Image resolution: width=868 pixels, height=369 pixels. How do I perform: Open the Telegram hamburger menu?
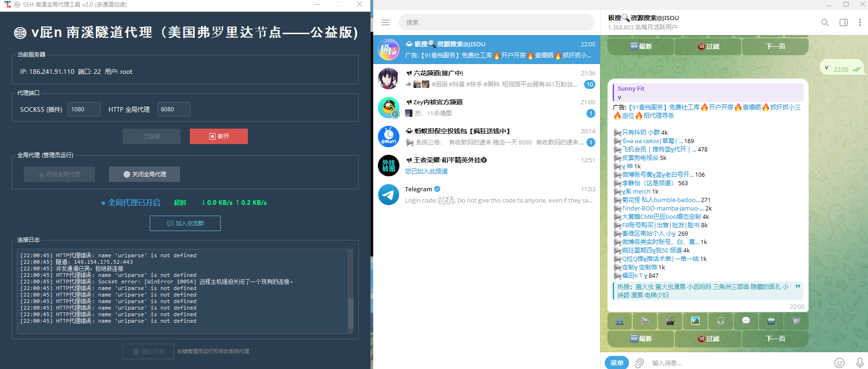click(386, 22)
